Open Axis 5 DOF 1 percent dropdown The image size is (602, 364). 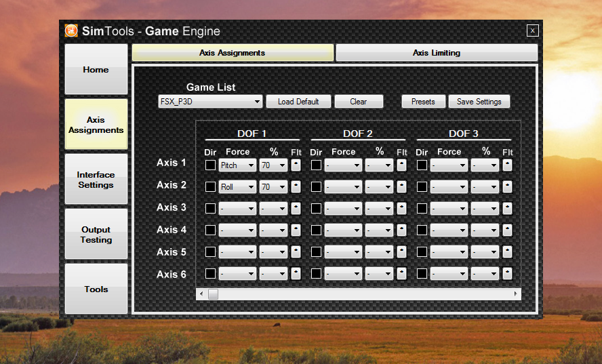(273, 252)
